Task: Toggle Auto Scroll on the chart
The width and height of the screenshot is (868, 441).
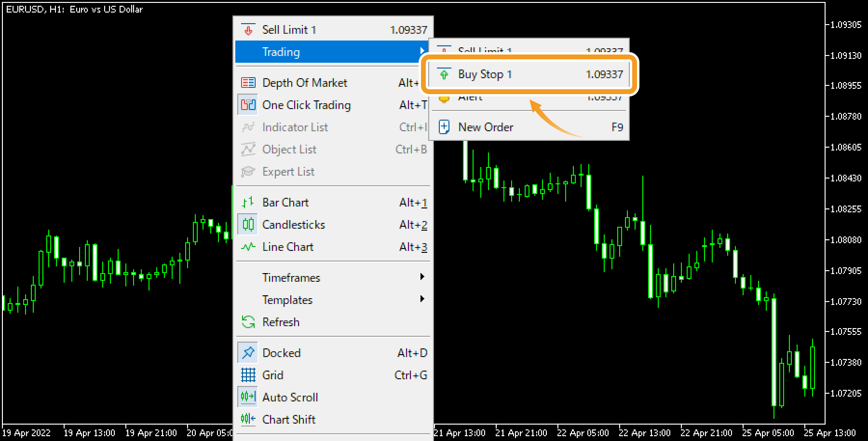Action: 248,397
